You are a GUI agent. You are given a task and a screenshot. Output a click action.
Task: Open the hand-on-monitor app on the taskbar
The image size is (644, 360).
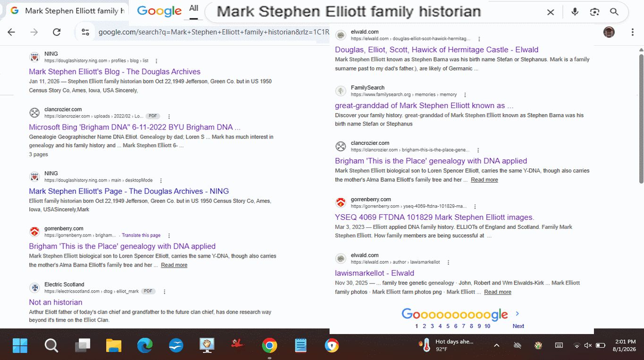207,346
